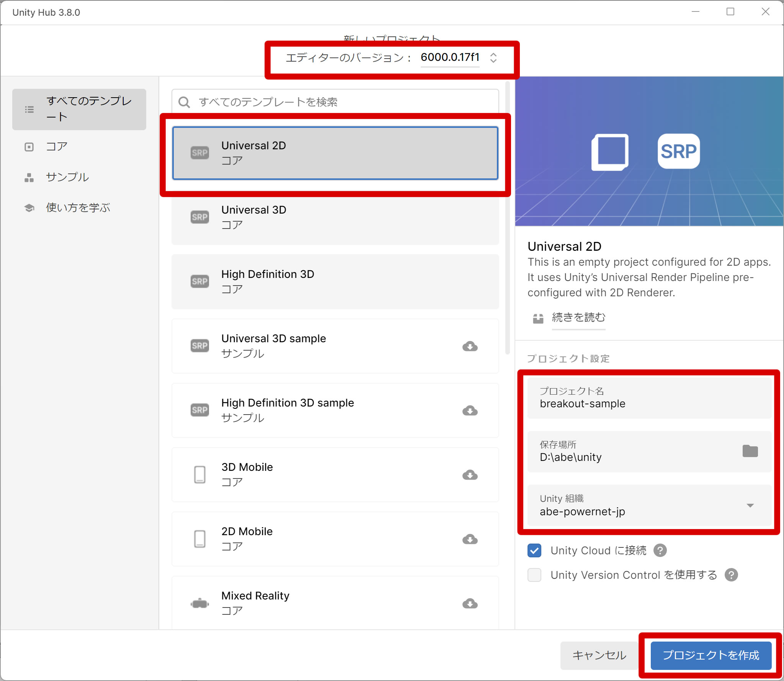Click the phone icon of 3D Mobile
The width and height of the screenshot is (784, 681).
tap(200, 475)
